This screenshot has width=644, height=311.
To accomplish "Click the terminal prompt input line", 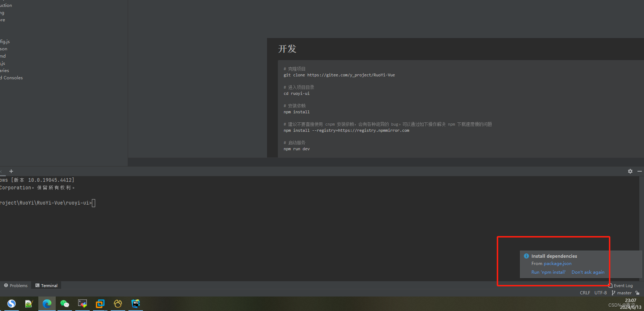I will point(47,203).
